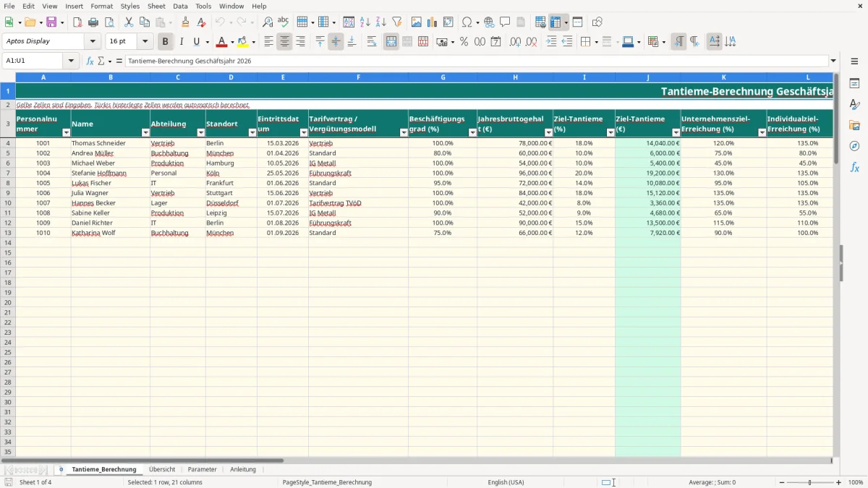
Task: Open the Font Name dropdown arrow
Action: [x=93, y=42]
